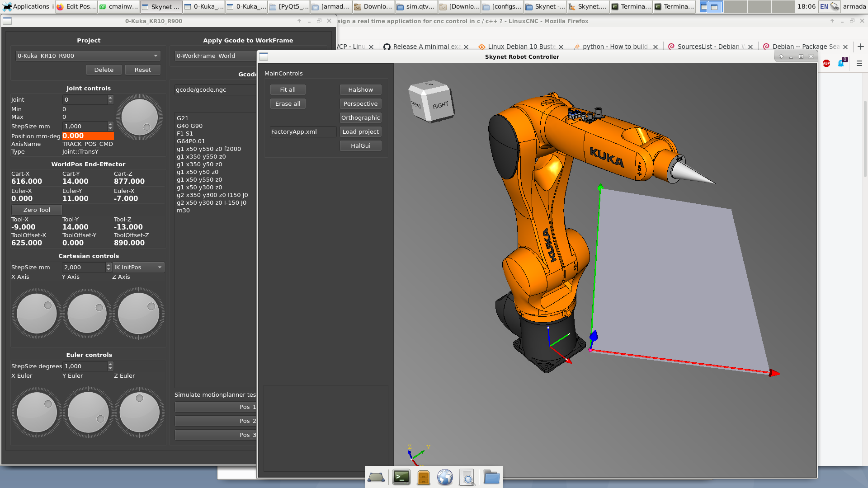868x488 pixels.
Task: Click the Y Euler dial
Action: 88,412
